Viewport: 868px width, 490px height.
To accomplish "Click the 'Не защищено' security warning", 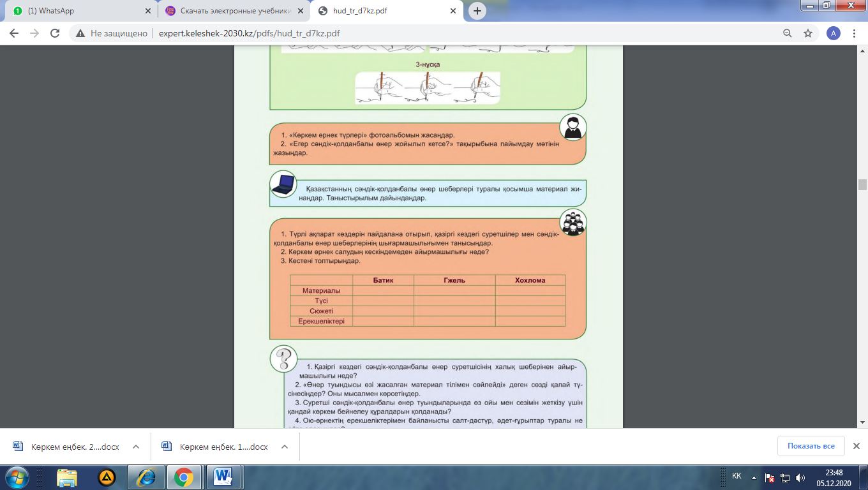I will [112, 33].
